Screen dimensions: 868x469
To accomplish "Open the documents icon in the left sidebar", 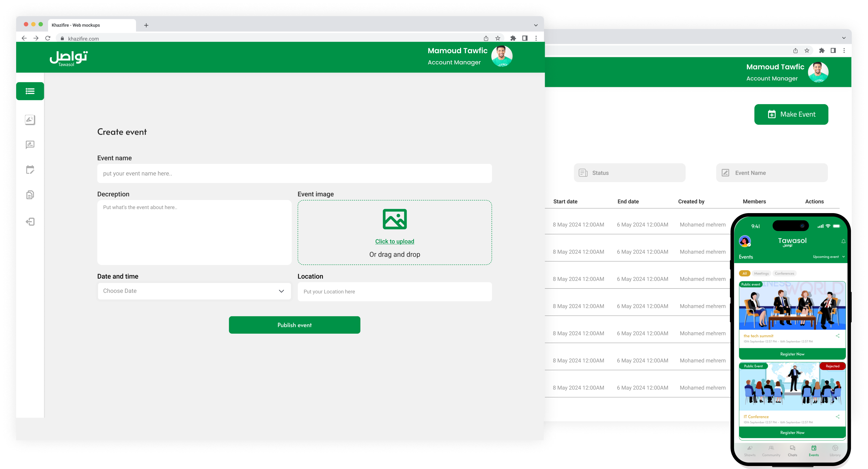I will 30,195.
